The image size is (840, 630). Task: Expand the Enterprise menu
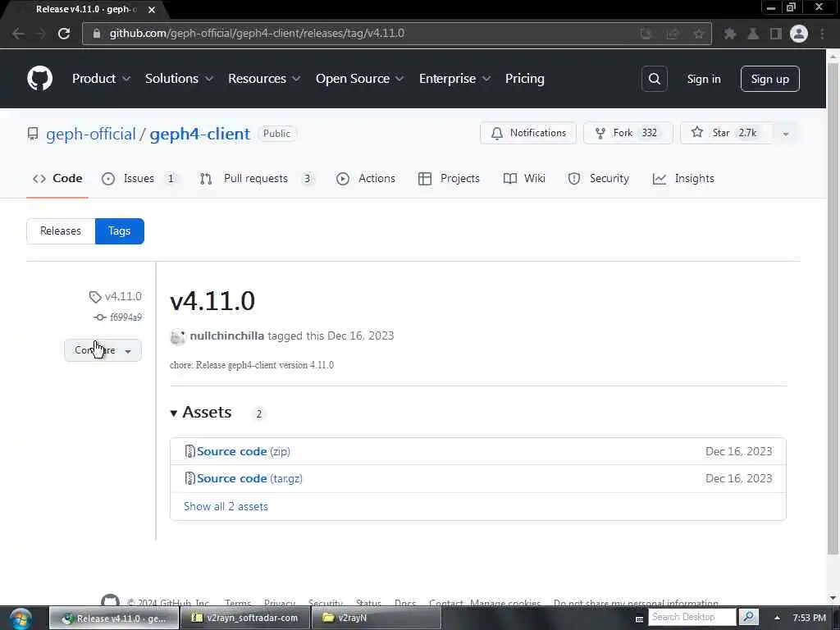(454, 79)
